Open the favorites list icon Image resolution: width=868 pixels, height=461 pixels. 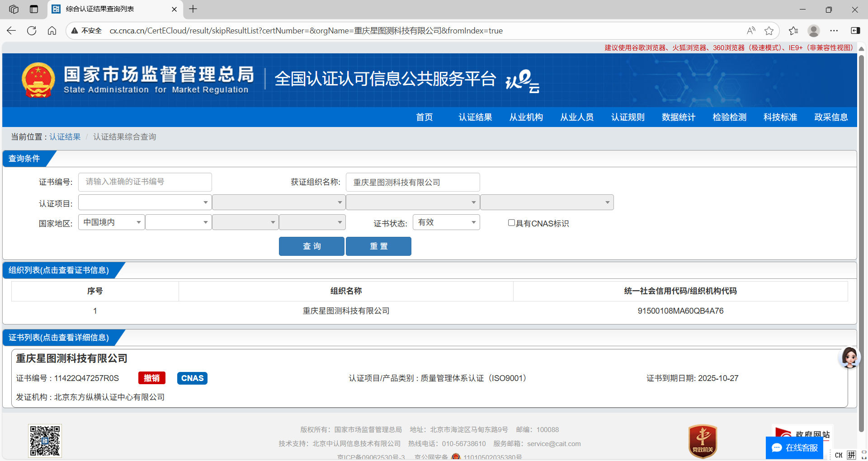pos(793,31)
